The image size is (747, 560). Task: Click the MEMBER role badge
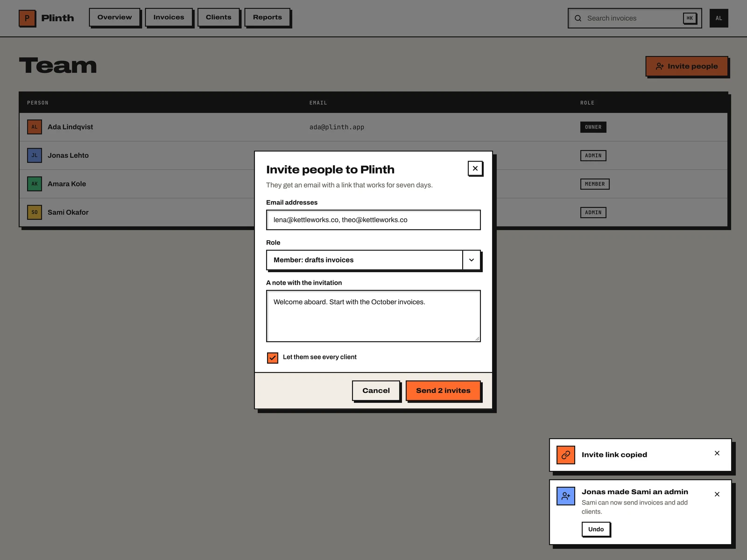pos(595,184)
